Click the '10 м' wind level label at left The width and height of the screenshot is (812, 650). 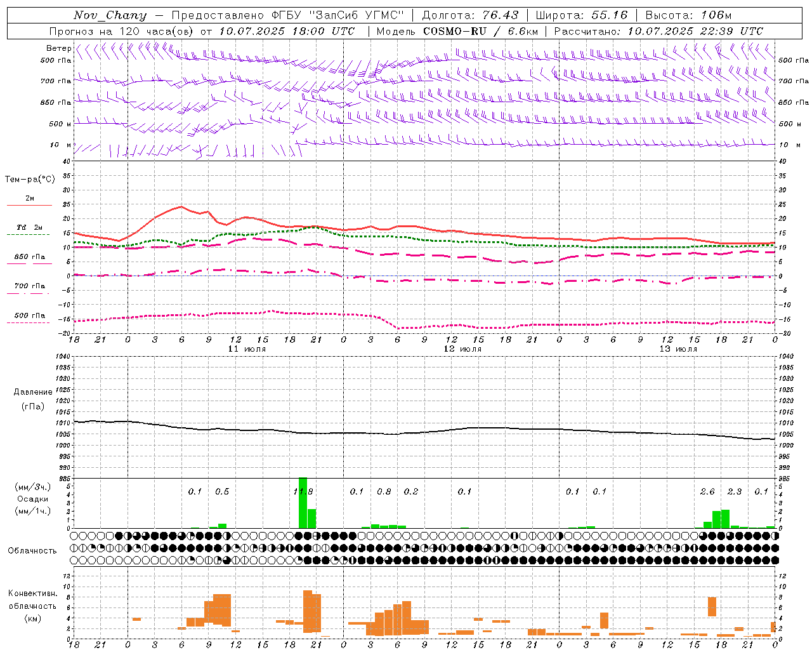click(x=61, y=145)
